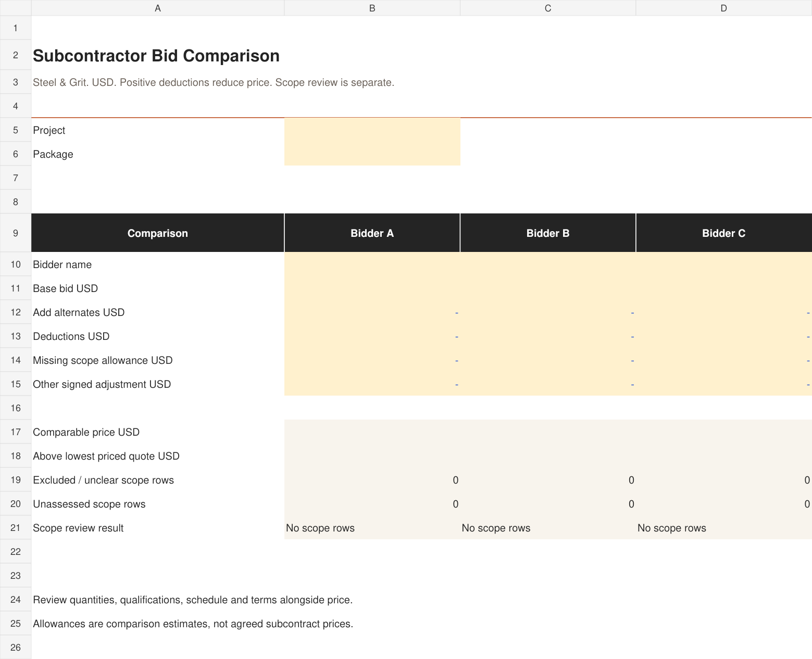Image resolution: width=812 pixels, height=659 pixels.
Task: Select Bidder B's Base bid USD cell
Action: pos(548,288)
